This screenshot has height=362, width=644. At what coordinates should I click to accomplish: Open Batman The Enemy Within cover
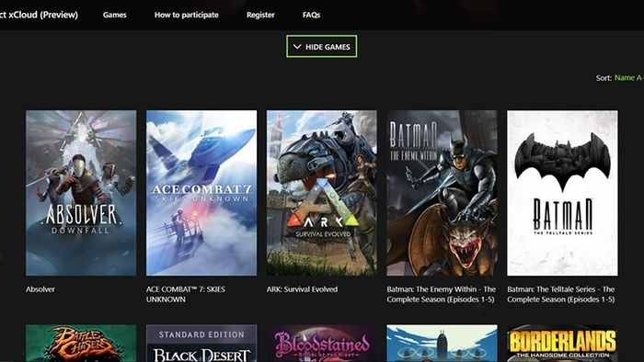442,193
